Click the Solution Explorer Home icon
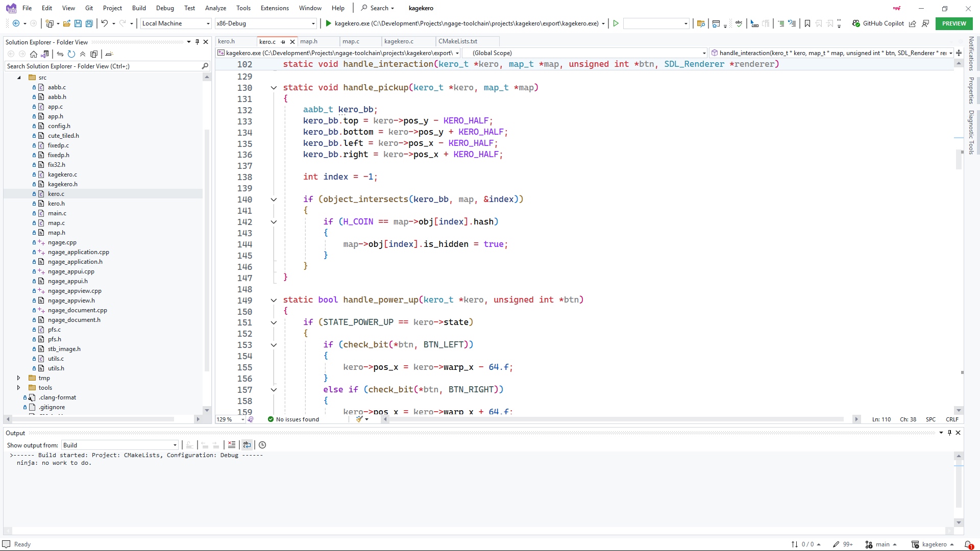The width and height of the screenshot is (980, 551). click(34, 54)
